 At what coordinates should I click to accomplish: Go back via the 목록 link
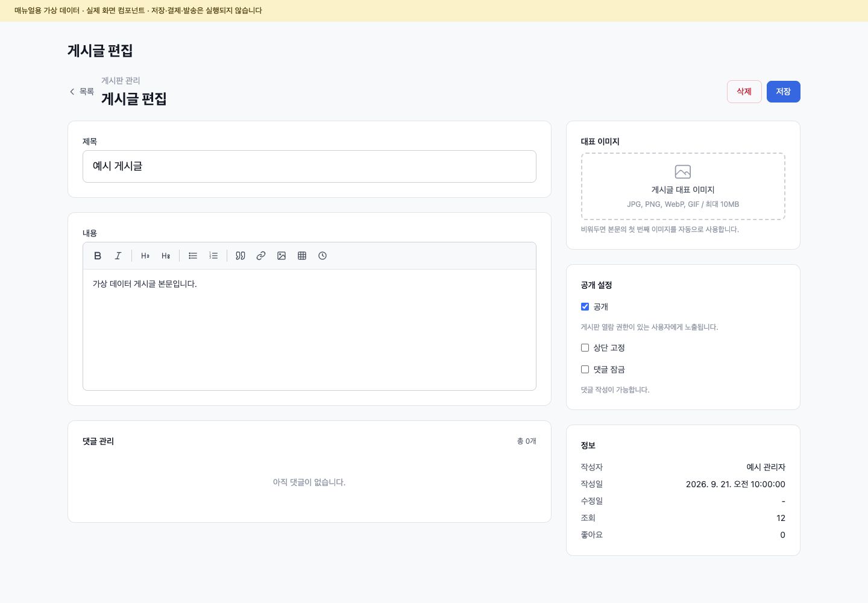[81, 92]
